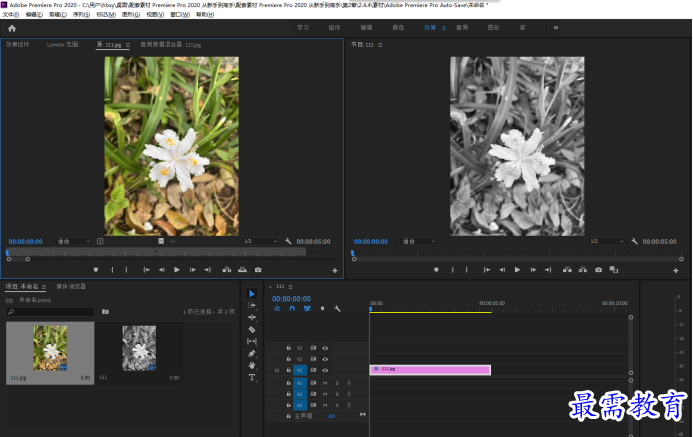This screenshot has width=693, height=437.
Task: Open the 序列(S) menu
Action: [81, 15]
